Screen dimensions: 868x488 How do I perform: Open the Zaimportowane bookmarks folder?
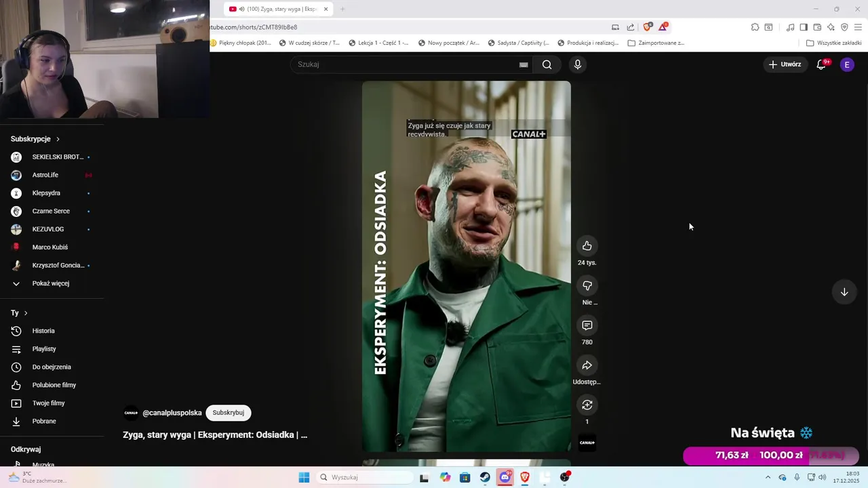[656, 43]
